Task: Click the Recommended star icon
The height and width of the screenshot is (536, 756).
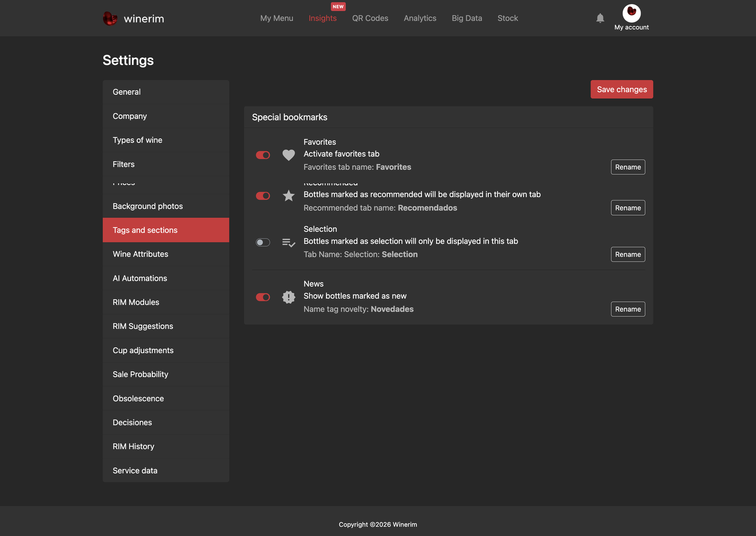Action: 288,196
